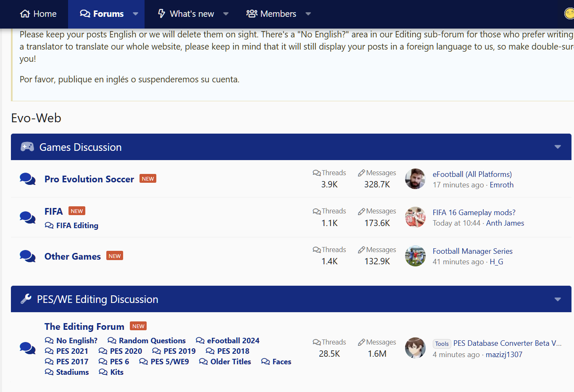Open the PES 2021 sub-forum
The image size is (574, 392).
tap(72, 351)
